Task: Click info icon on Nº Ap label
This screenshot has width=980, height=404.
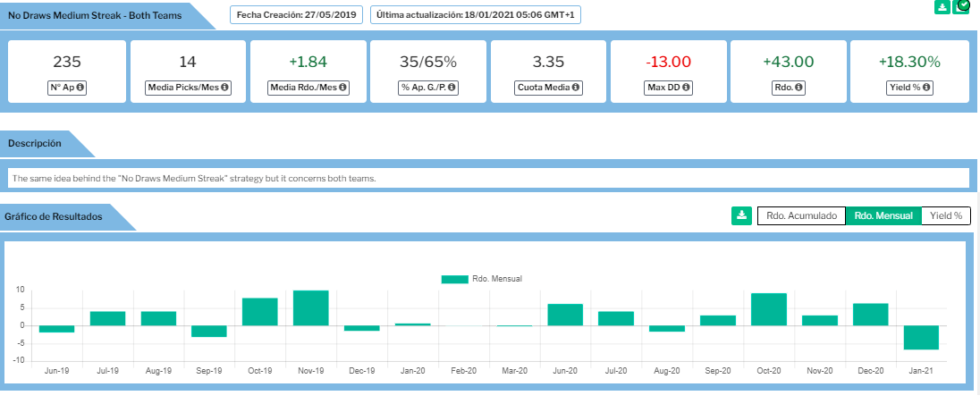Action: [80, 88]
